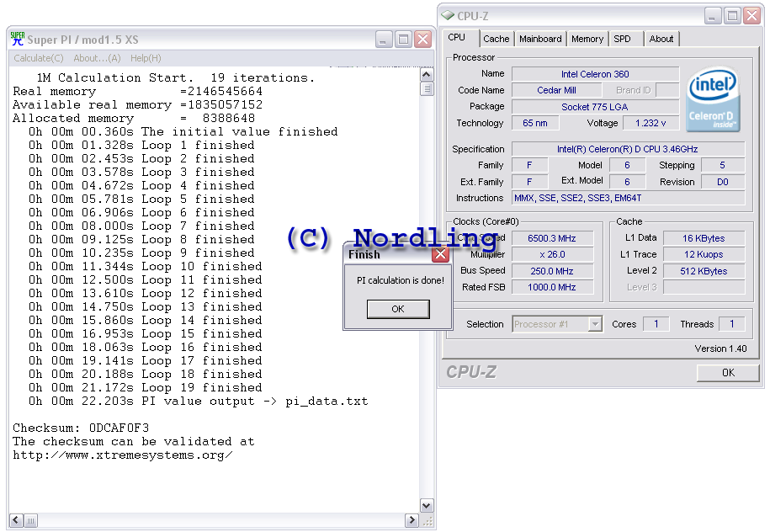Click the Bus Speed value 250.0 MHz
Screen dimensions: 770x532
(x=552, y=271)
